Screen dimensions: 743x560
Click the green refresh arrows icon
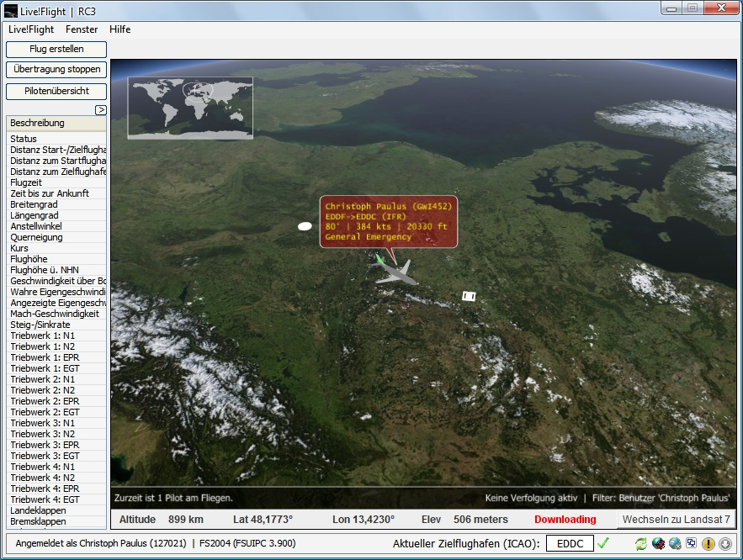[x=640, y=544]
